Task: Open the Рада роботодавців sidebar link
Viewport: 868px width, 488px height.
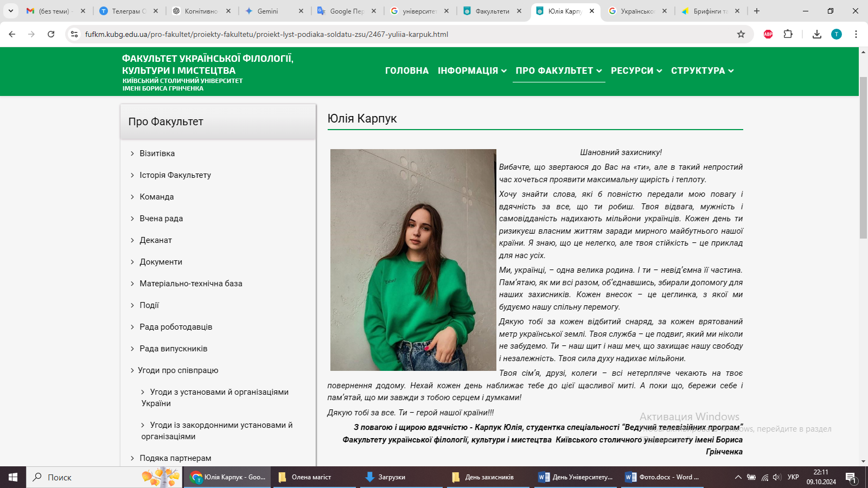Action: click(176, 327)
